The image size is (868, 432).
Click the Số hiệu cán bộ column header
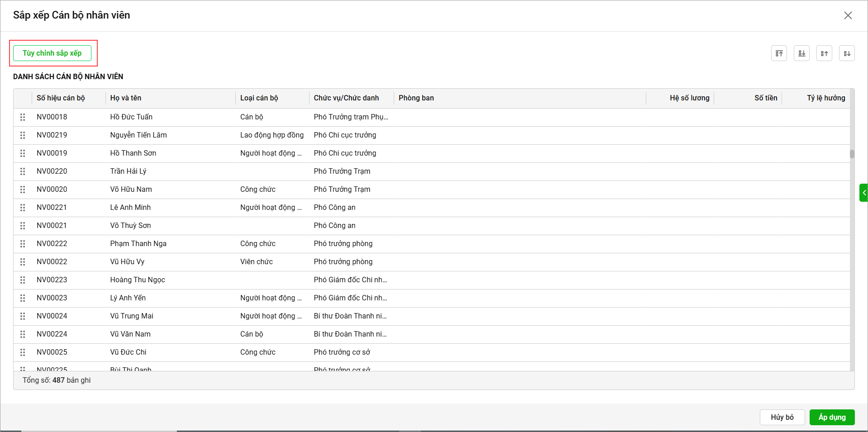click(61, 98)
